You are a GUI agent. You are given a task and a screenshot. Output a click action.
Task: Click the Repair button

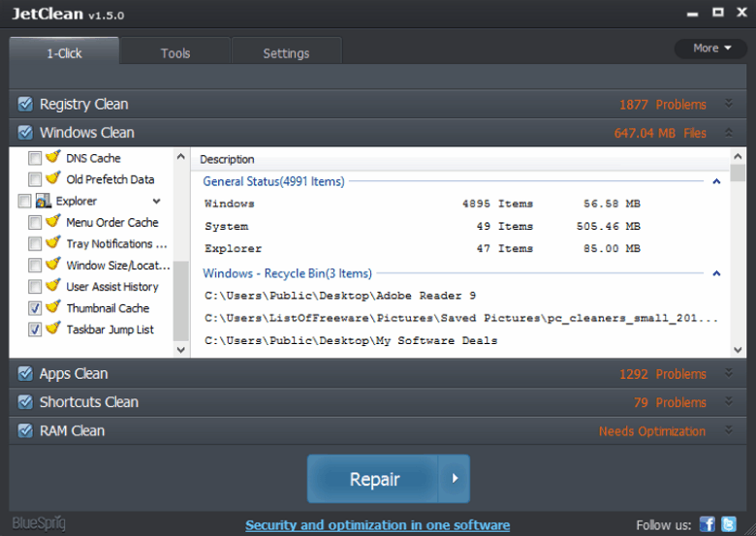click(373, 479)
